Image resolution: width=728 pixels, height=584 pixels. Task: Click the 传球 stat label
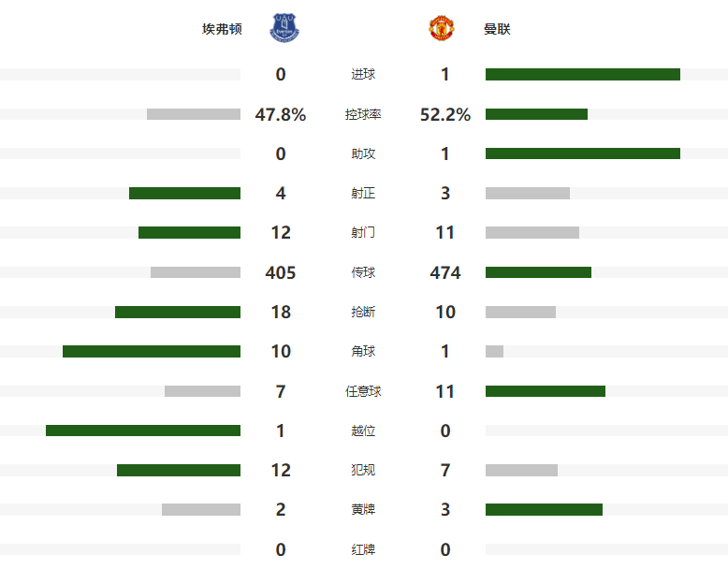[363, 272]
